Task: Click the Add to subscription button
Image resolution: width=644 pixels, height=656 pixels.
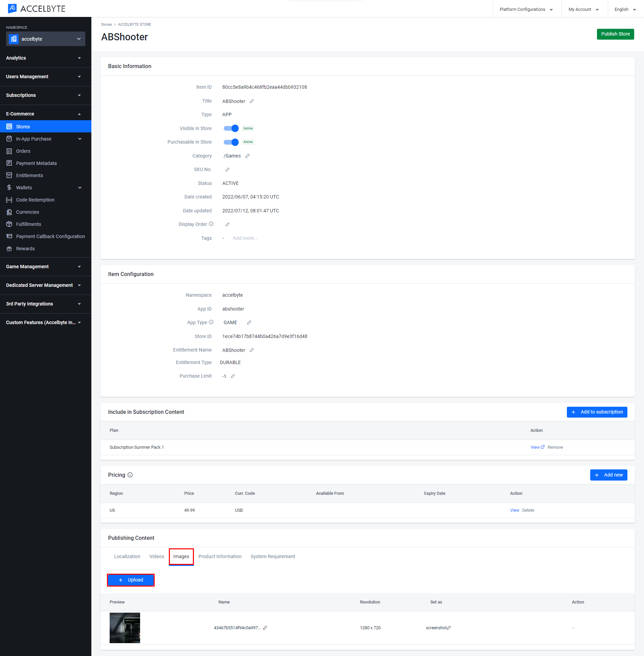Action: click(x=597, y=412)
